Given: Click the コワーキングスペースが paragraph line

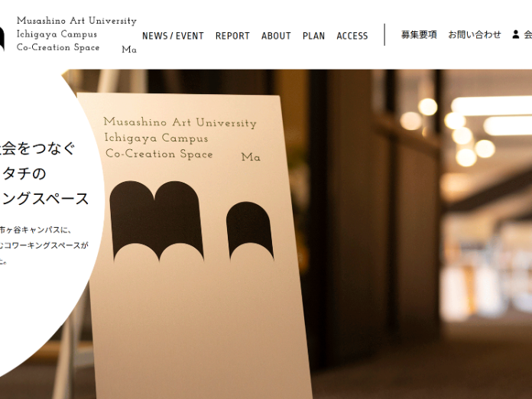Looking at the screenshot, I should (44, 245).
